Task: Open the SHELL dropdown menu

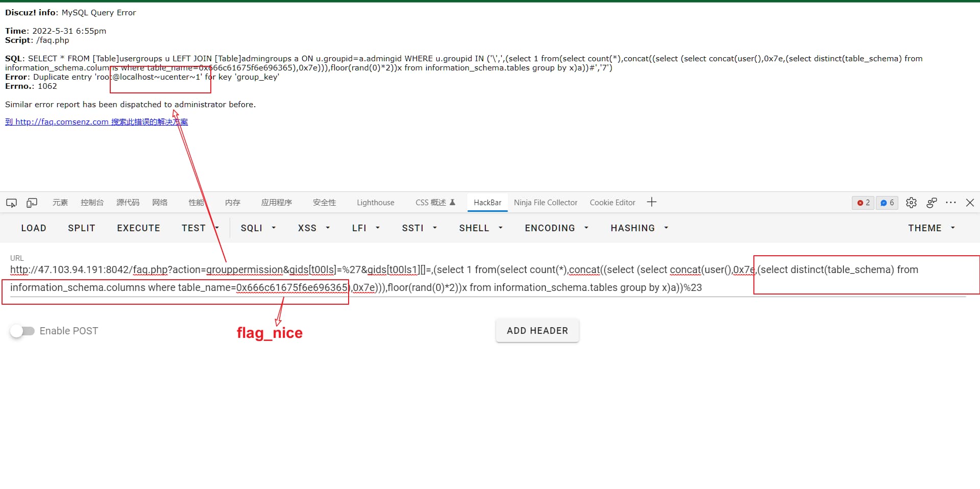Action: pyautogui.click(x=481, y=228)
